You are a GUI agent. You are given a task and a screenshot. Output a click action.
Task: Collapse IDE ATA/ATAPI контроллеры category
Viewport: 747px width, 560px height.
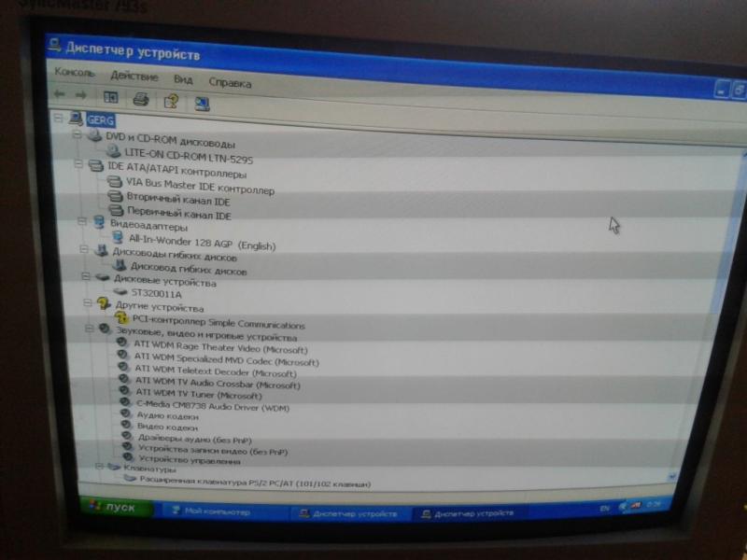point(79,164)
